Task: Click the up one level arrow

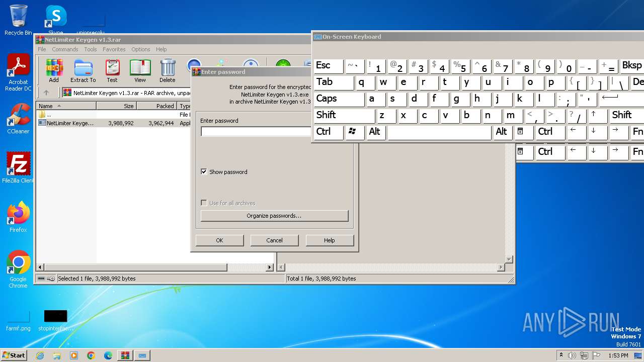Action: point(46,93)
